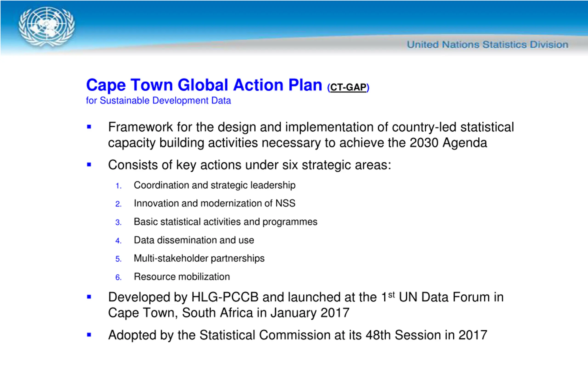Click the line 'Cape Town, South Africa in January 2017'

point(229,313)
